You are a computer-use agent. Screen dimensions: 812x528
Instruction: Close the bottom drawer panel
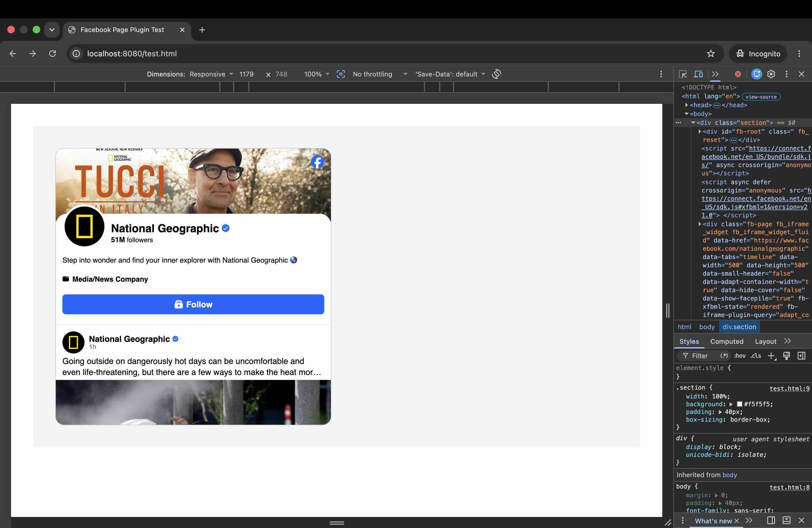click(802, 520)
